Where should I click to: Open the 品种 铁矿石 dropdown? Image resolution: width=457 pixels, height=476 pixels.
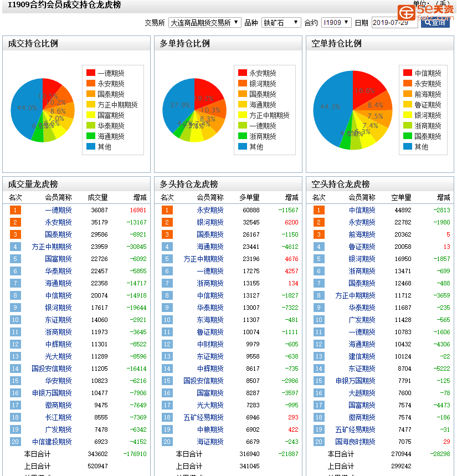click(281, 23)
